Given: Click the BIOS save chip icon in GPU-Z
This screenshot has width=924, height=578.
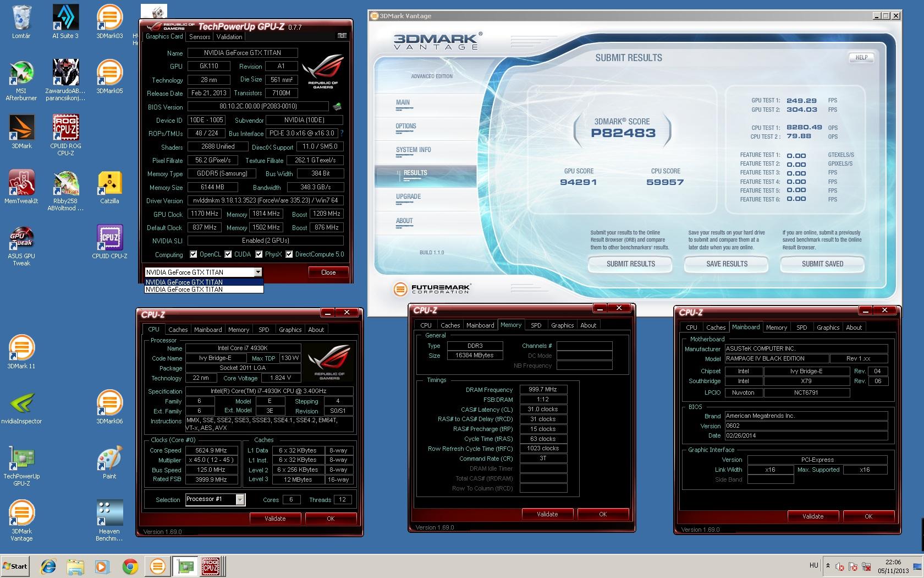Looking at the screenshot, I should coord(337,106).
